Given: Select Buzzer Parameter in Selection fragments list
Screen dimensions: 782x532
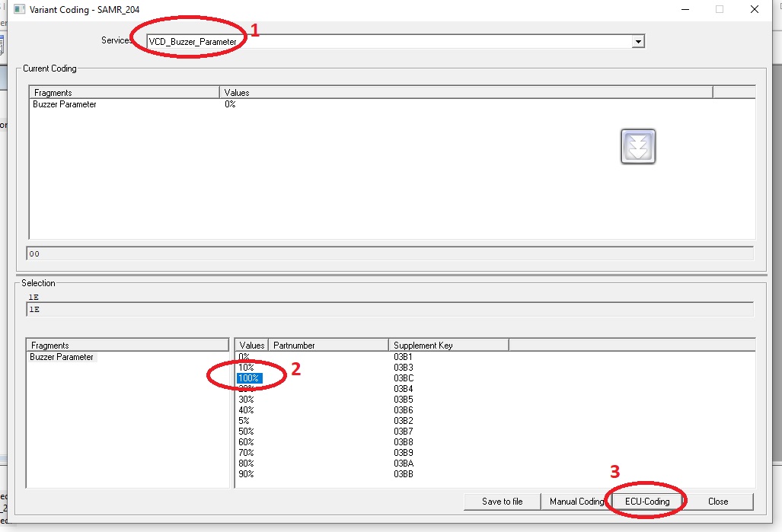Looking at the screenshot, I should (x=62, y=357).
